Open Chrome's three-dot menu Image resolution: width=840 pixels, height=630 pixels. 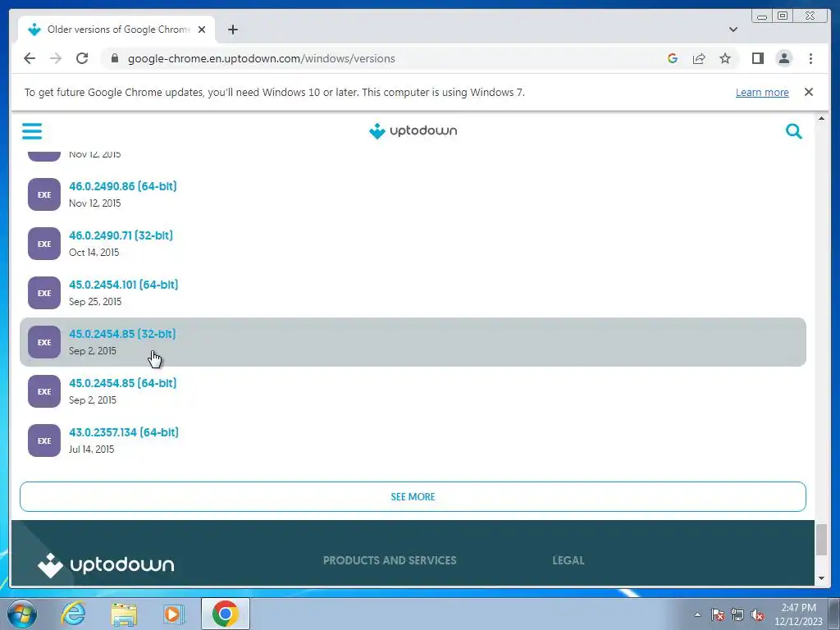click(x=810, y=58)
